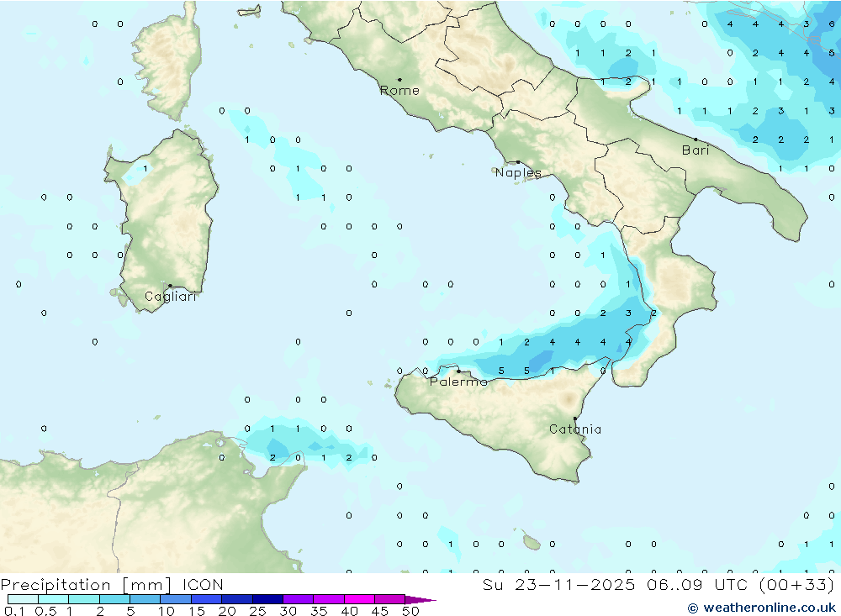This screenshot has height=616, width=841.
Task: Click the Catania city label
Action: coord(575,429)
